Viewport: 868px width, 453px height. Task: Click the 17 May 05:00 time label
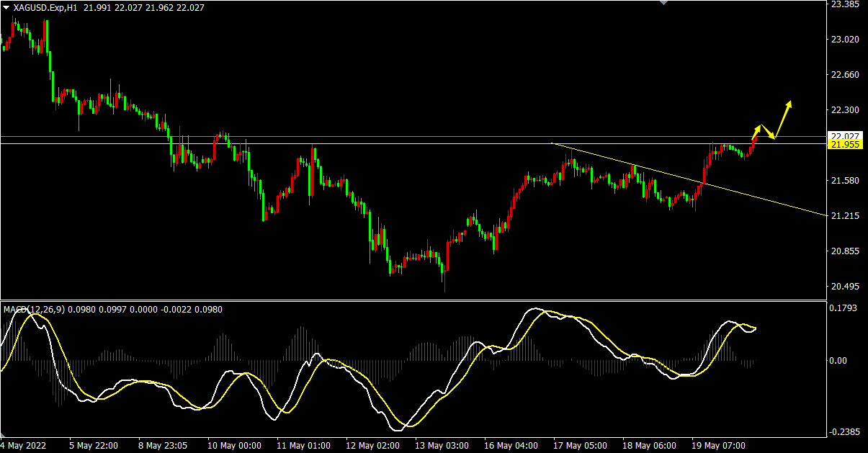[581, 446]
